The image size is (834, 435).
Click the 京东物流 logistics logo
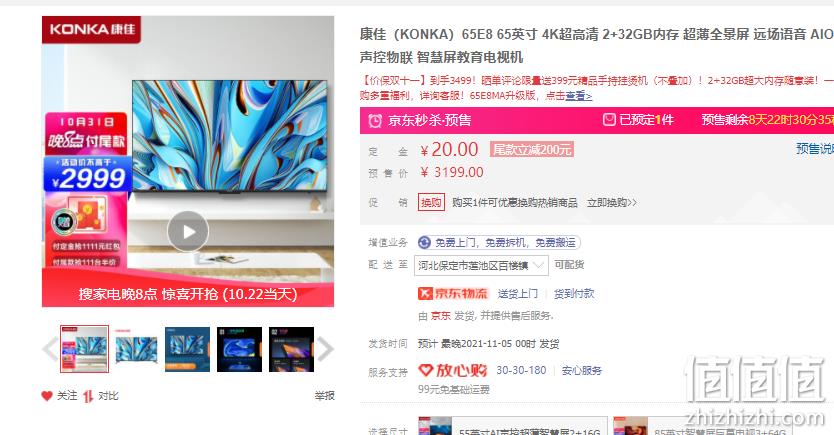453,294
